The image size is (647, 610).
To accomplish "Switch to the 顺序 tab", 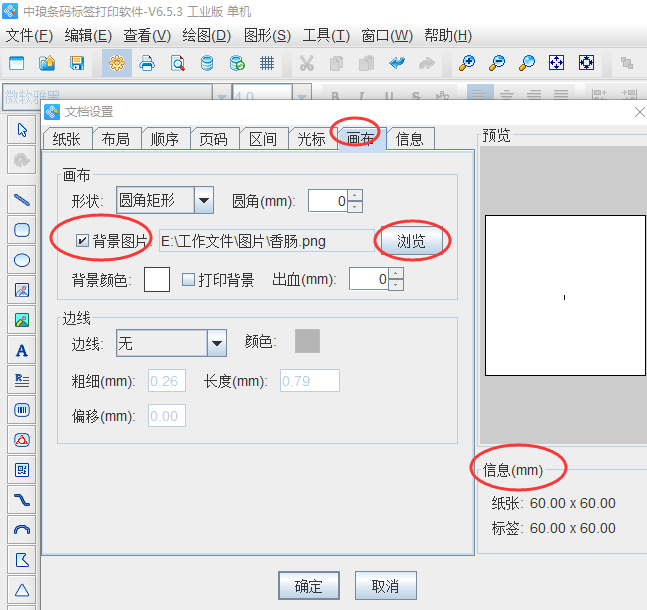I will pyautogui.click(x=165, y=139).
